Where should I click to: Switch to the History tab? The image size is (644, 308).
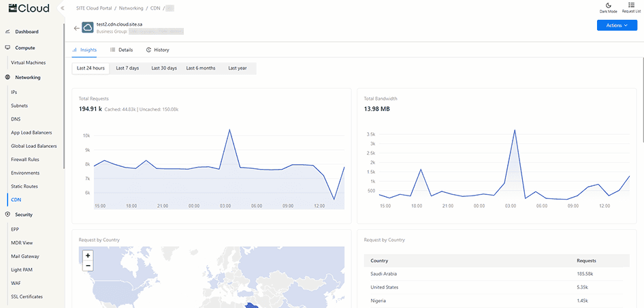coord(158,50)
